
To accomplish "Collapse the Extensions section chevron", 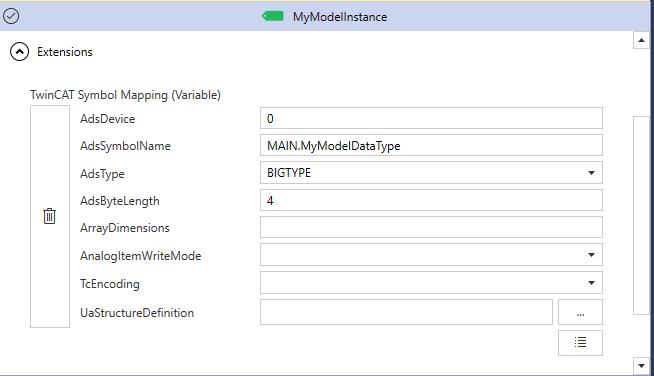I will (x=20, y=52).
